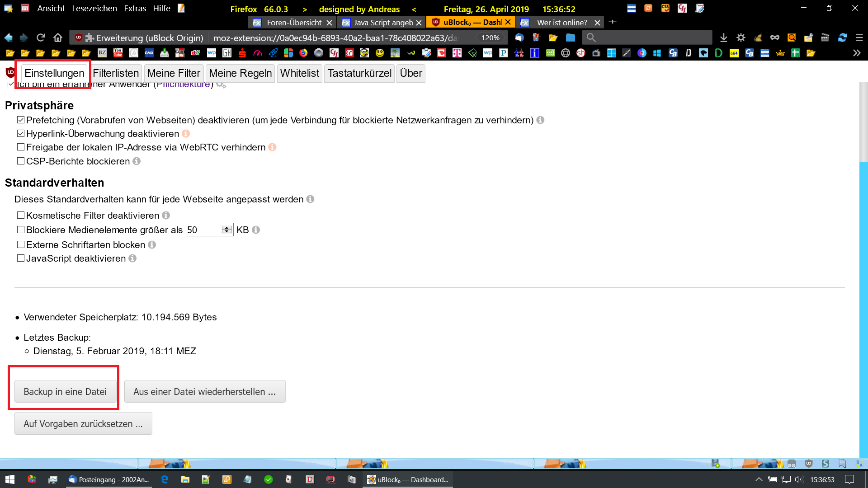This screenshot has height=488, width=868.
Task: Enable the WebRTC IP-Adresse checkbox
Action: point(21,147)
